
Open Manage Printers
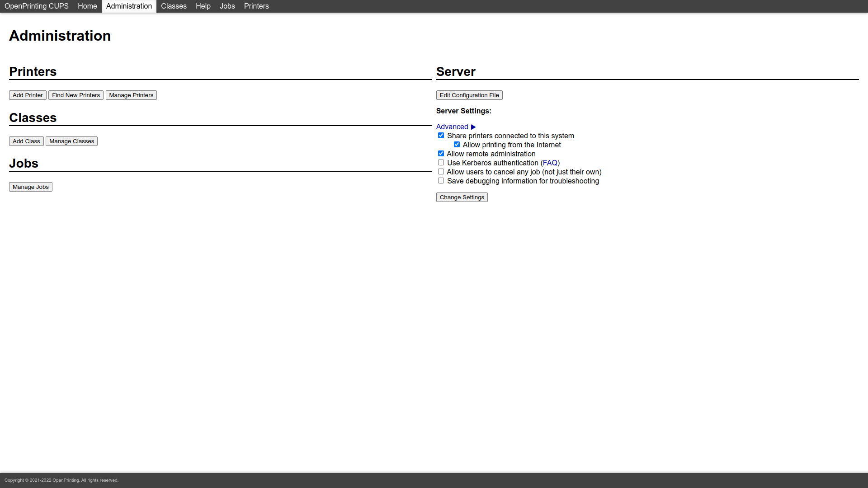pos(131,95)
